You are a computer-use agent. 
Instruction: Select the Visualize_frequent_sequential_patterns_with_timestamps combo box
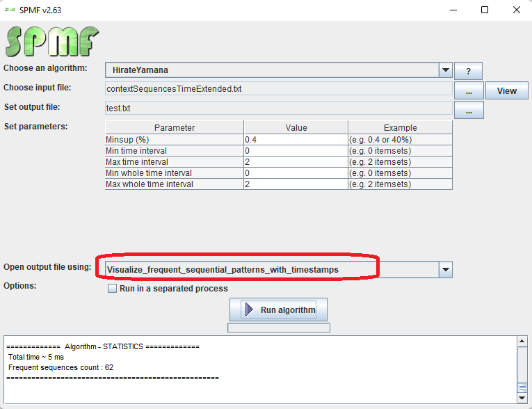271,270
